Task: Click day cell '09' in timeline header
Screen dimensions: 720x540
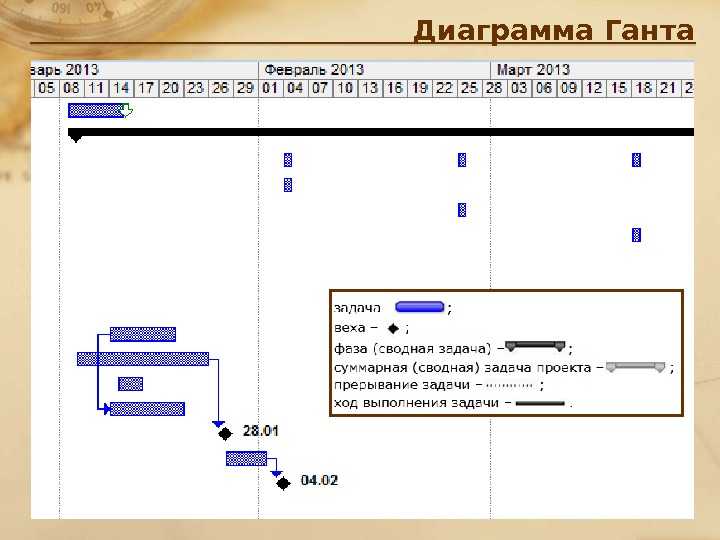Action: coord(568,88)
